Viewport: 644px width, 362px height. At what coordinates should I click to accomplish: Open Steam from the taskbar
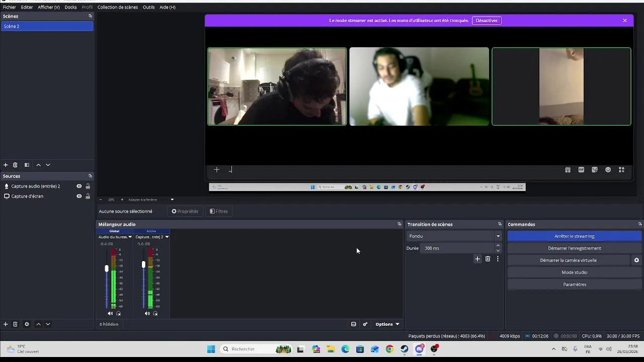coord(405,349)
